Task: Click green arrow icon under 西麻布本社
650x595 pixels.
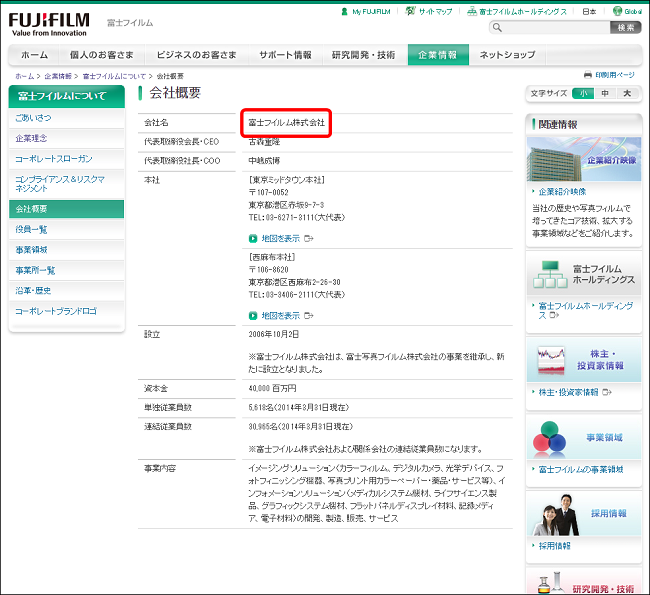Action: point(253,316)
